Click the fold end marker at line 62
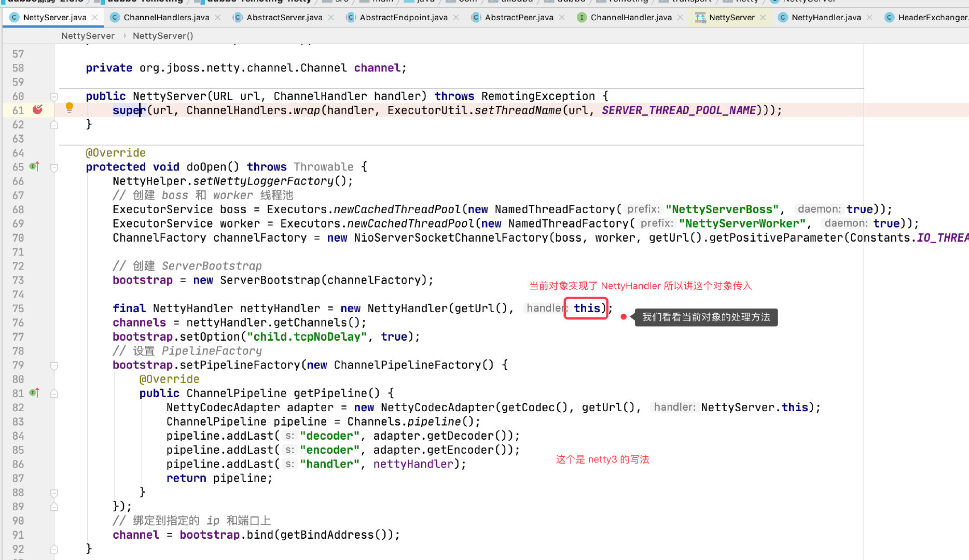The height and width of the screenshot is (560, 969). point(54,124)
